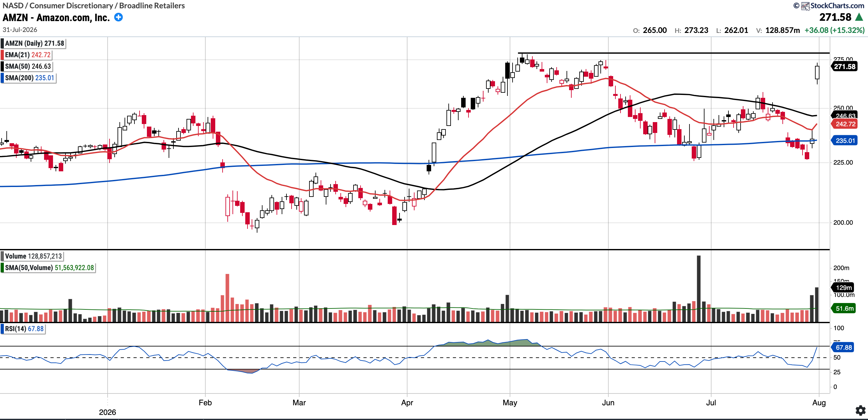Viewport: 868px width, 420px height.
Task: Click the "2026" year label on time axis
Action: [x=108, y=412]
